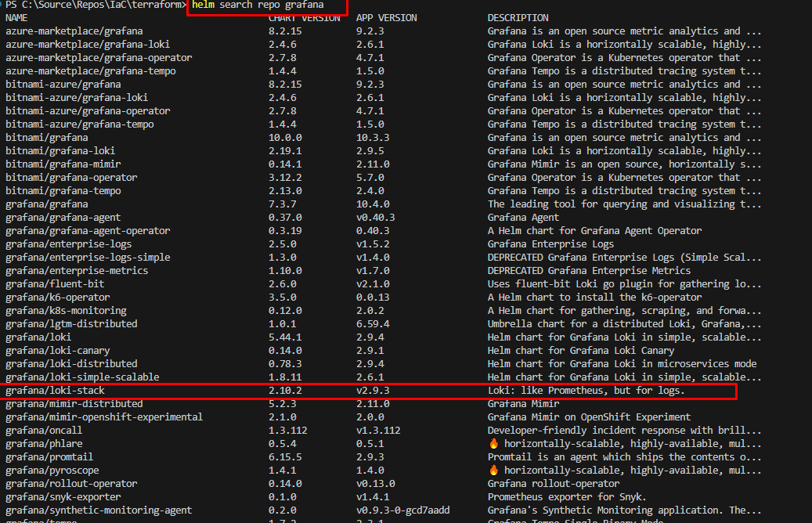
Task: Click the "Grafana Agent" description text
Action: pos(523,218)
